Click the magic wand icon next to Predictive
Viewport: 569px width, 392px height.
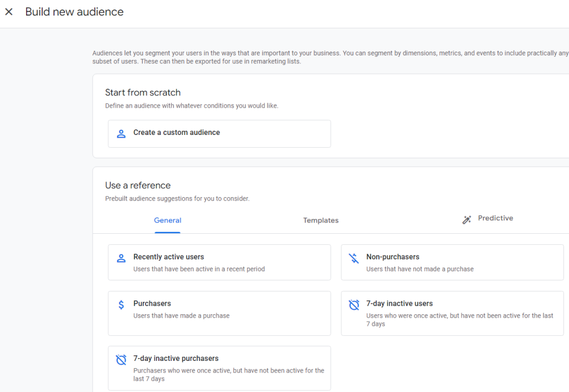467,219
